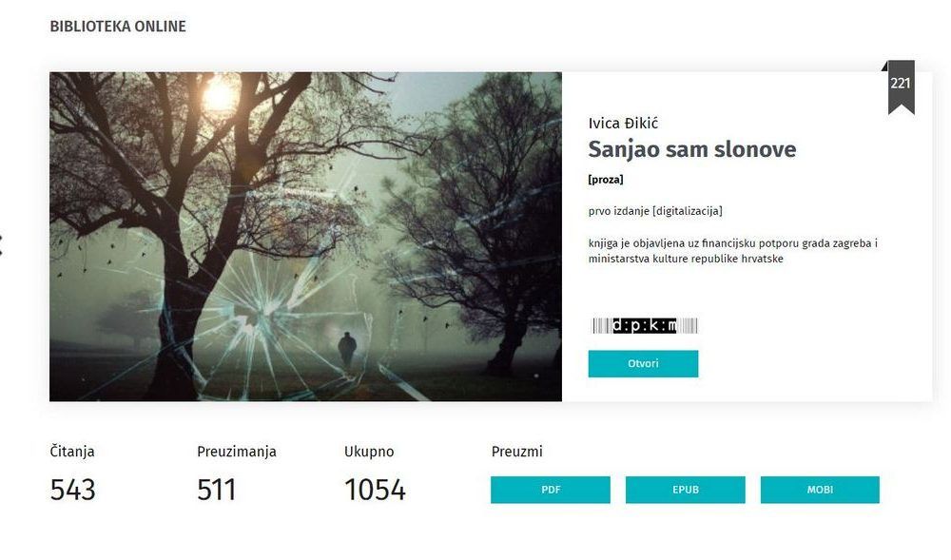Click the BIBLIOTEKA ONLINE heading
Viewport: 951px width, 560px height.
118,26
